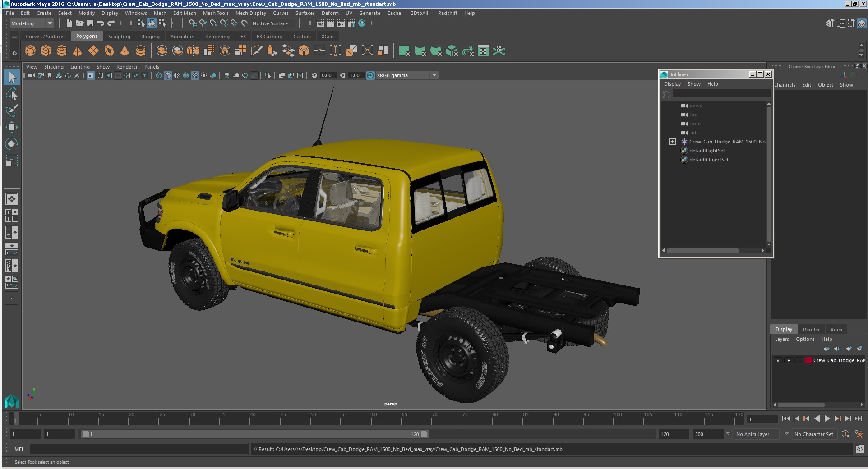The image size is (868, 469).
Task: Activate the Move tool in toolbox
Action: [12, 127]
